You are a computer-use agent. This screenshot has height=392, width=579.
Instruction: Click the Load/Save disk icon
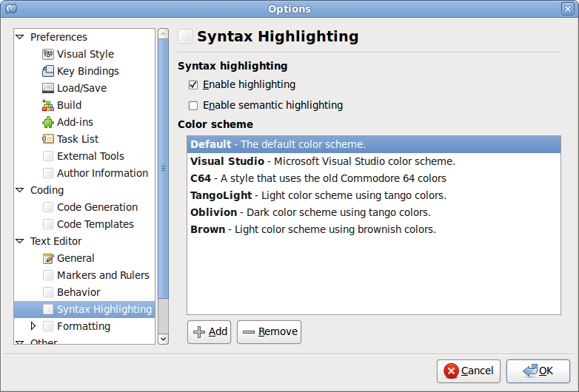pos(48,88)
